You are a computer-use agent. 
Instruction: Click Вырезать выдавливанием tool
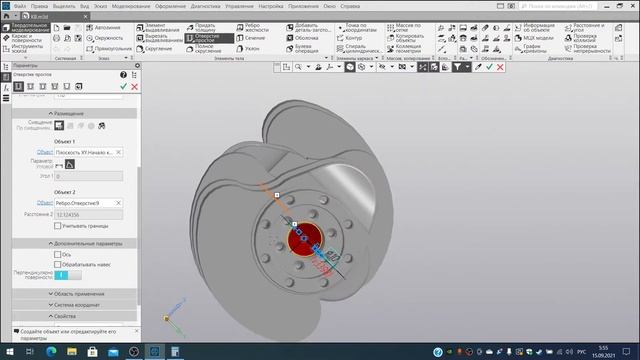[x=159, y=38]
